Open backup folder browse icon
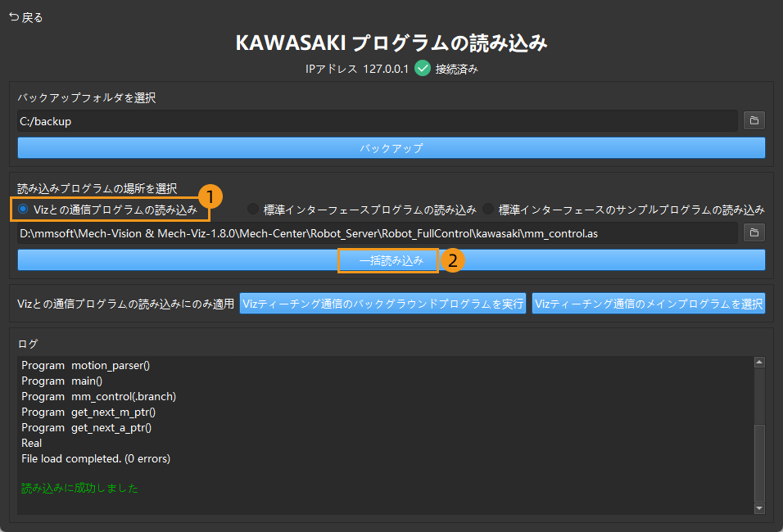Image resolution: width=783 pixels, height=532 pixels. [x=754, y=121]
